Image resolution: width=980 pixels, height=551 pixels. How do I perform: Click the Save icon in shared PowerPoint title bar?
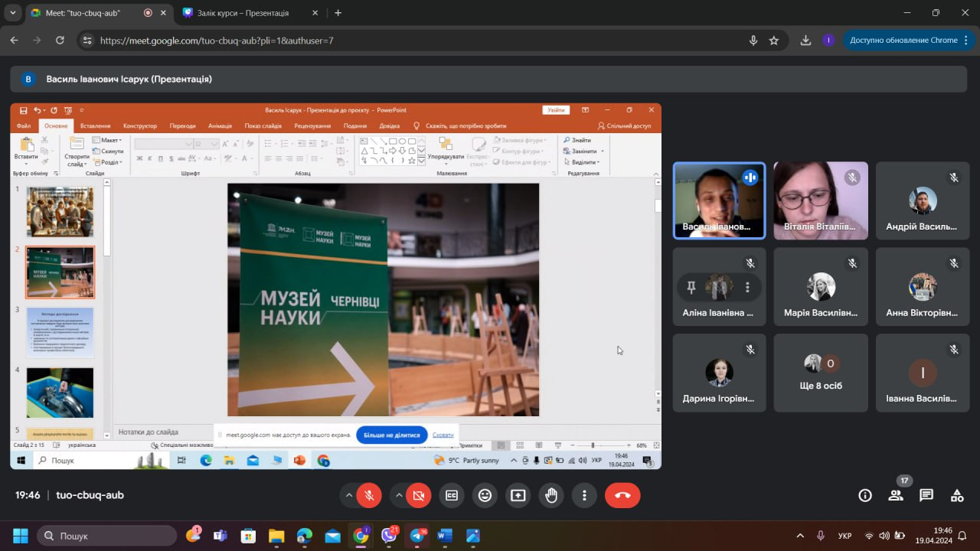tap(23, 110)
